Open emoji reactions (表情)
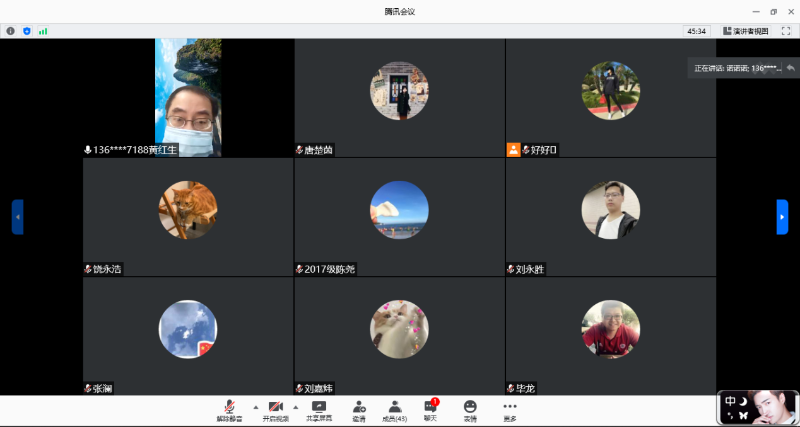 coord(470,411)
